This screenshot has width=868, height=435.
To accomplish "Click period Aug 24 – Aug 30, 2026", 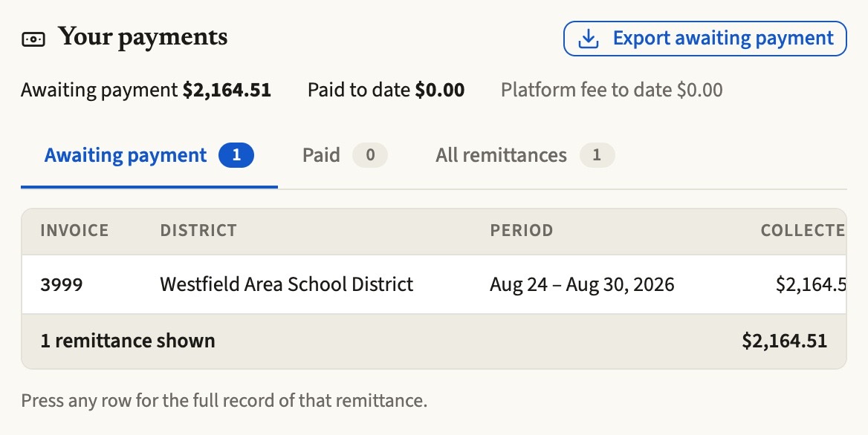I will click(x=583, y=284).
